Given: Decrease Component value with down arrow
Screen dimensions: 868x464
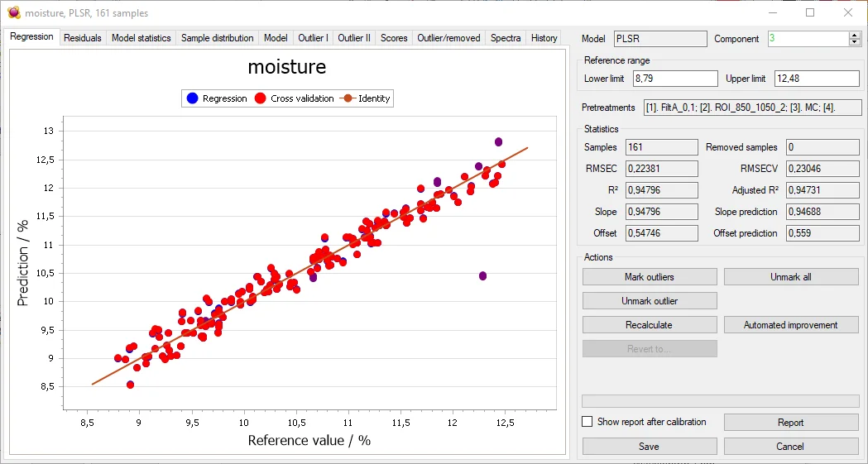Looking at the screenshot, I should (x=855, y=42).
